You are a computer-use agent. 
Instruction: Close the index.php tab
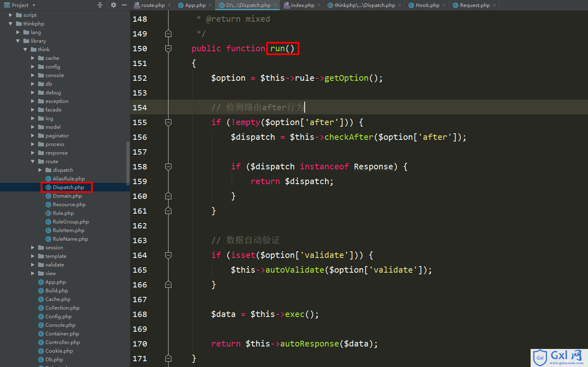[319, 5]
